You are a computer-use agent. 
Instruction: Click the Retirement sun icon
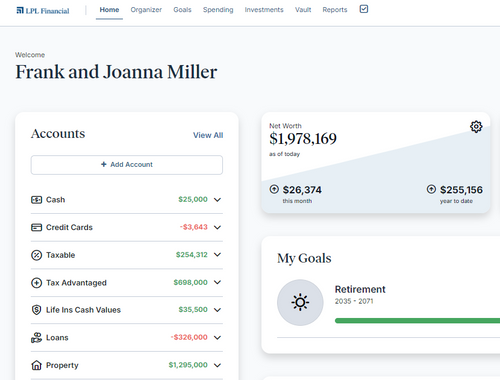[300, 302]
